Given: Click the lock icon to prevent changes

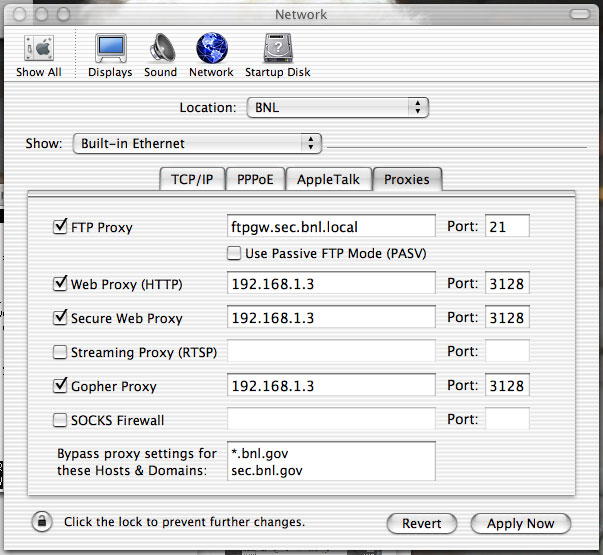Looking at the screenshot, I should point(42,522).
